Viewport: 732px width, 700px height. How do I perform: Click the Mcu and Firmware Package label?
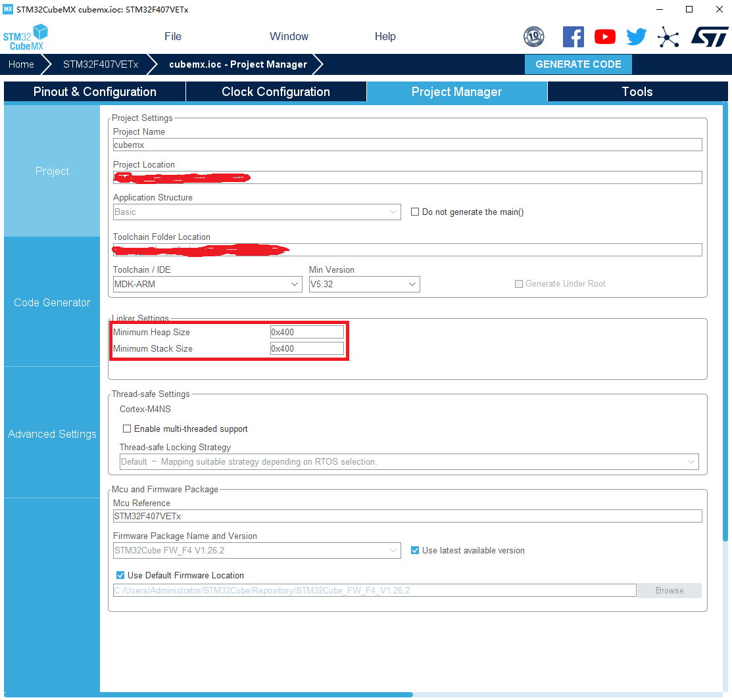point(165,489)
